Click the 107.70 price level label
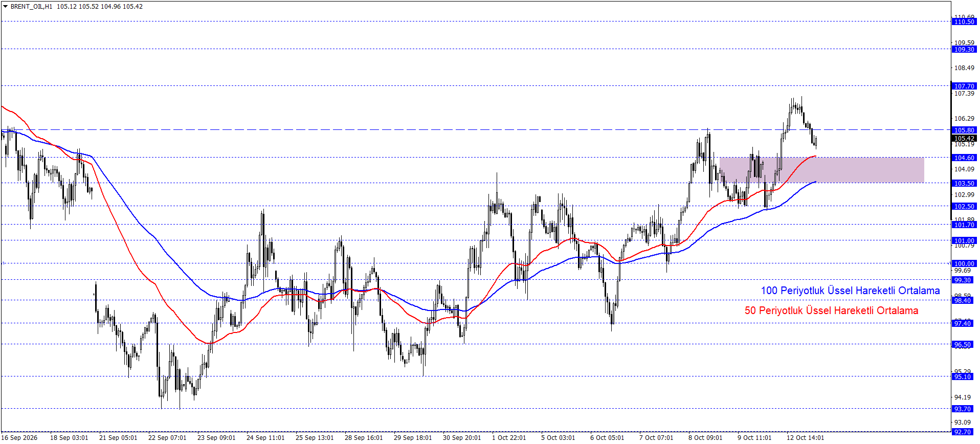 tap(964, 86)
